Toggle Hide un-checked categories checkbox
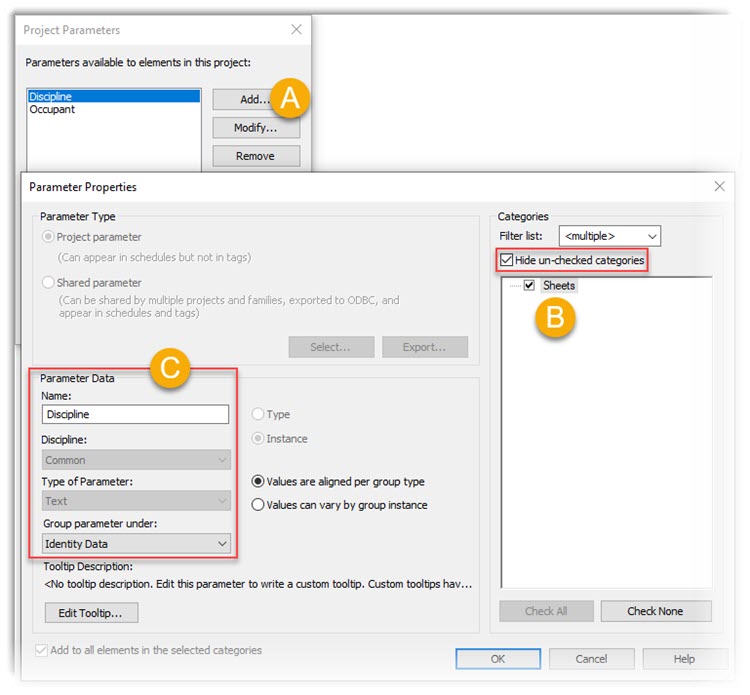The width and height of the screenshot is (750, 695). coord(506,260)
